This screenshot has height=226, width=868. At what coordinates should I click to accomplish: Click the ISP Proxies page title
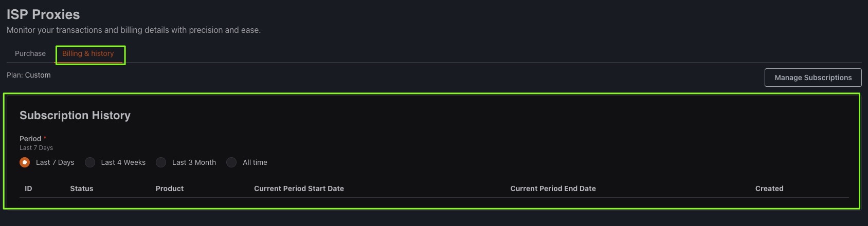[x=43, y=14]
